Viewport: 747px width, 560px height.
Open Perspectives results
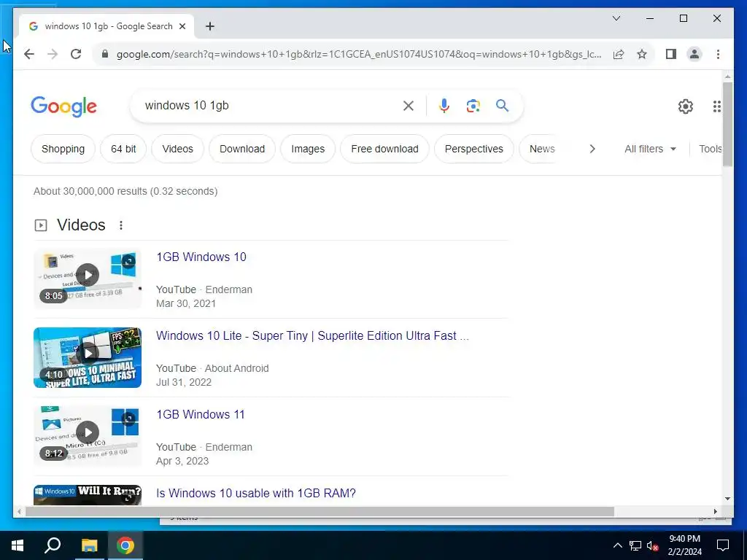[x=474, y=149]
